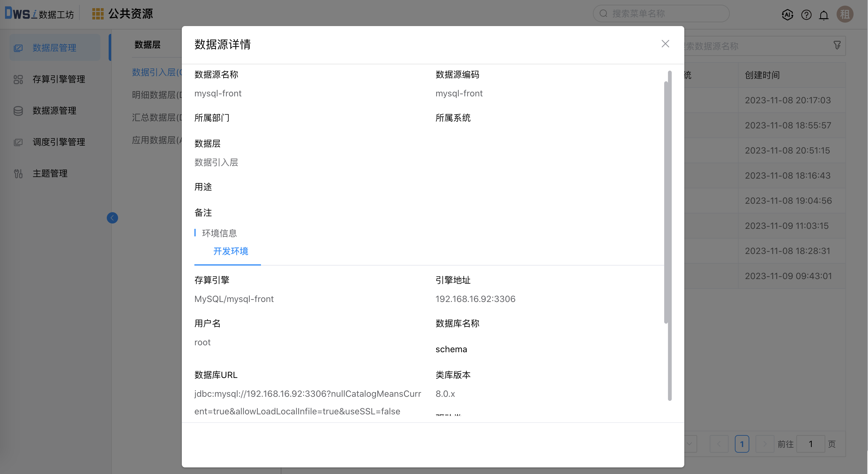Click the search magnifier icon in header
Image resolution: width=868 pixels, height=474 pixels.
point(604,13)
